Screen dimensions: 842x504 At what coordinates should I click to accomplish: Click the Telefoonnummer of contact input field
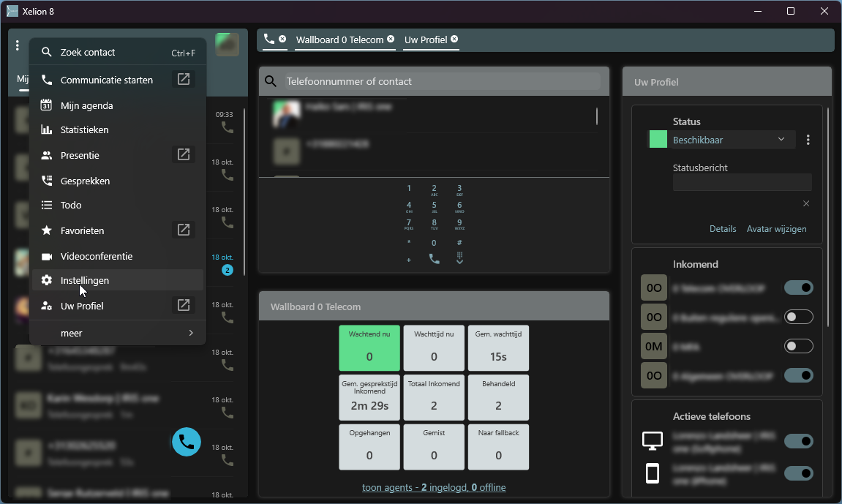(443, 82)
